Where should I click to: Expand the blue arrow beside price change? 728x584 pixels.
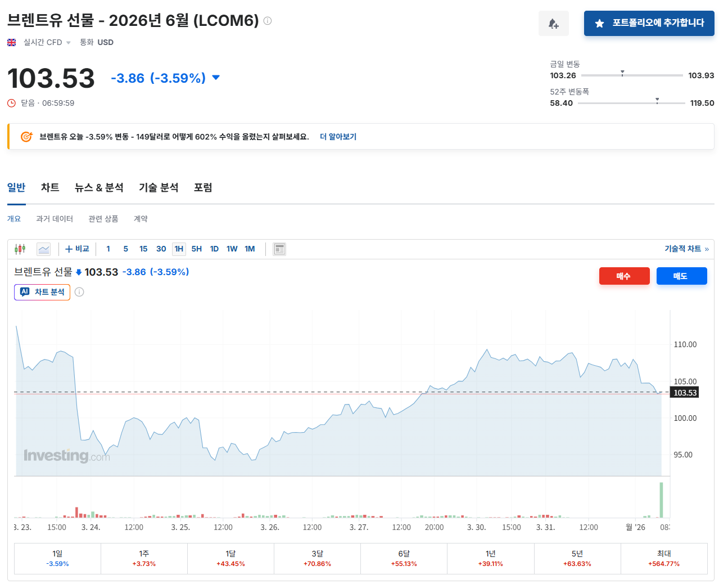click(x=216, y=78)
